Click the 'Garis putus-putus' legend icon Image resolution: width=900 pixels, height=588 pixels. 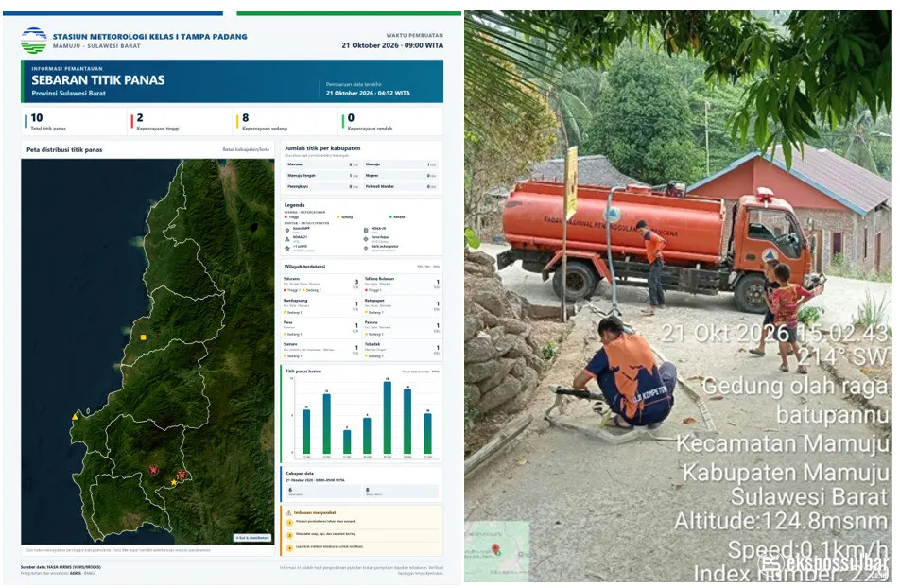pyautogui.click(x=366, y=248)
